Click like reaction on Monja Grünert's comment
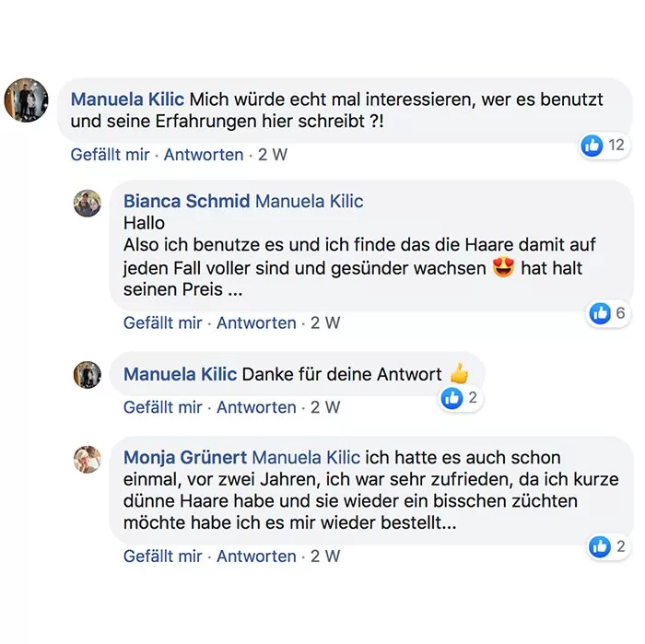 [x=600, y=546]
